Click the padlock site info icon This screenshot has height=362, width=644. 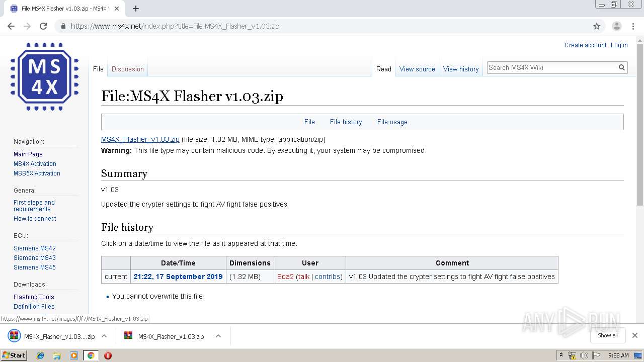[63, 26]
